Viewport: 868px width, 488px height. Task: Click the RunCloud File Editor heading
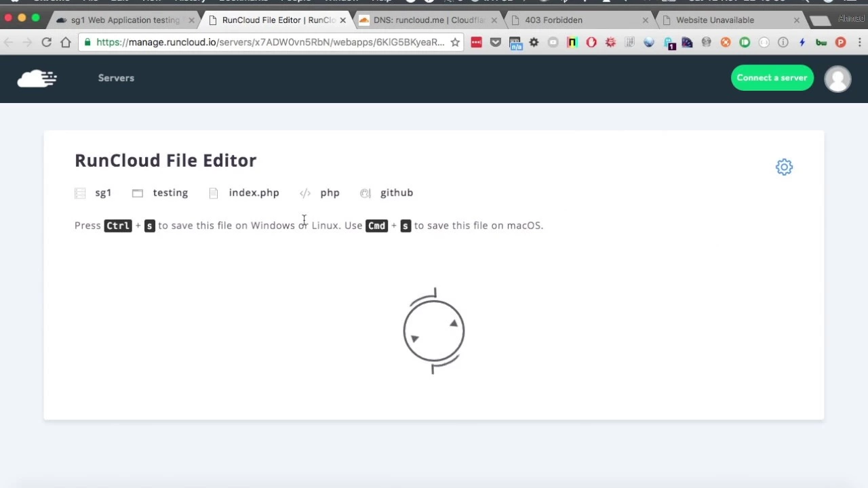click(165, 161)
